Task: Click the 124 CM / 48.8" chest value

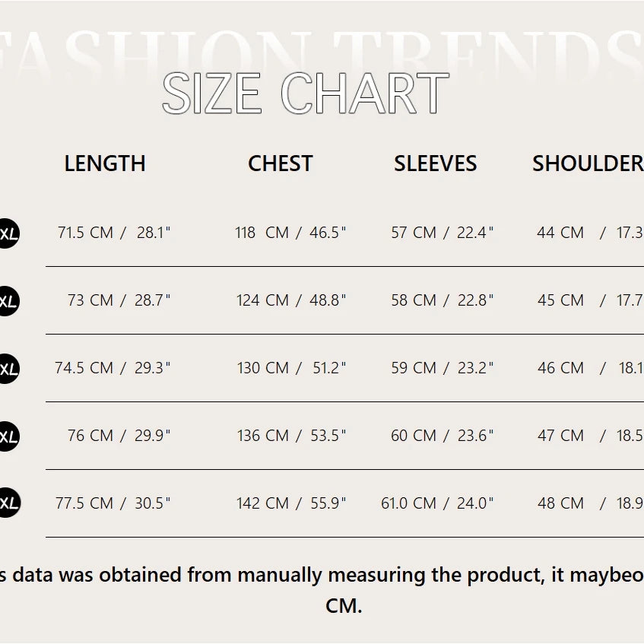Action: [x=290, y=300]
